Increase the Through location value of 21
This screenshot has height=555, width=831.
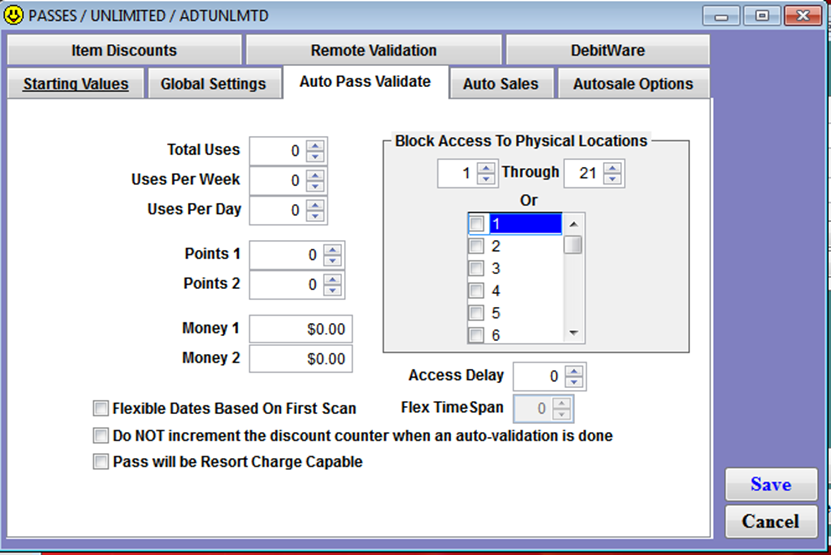[612, 168]
